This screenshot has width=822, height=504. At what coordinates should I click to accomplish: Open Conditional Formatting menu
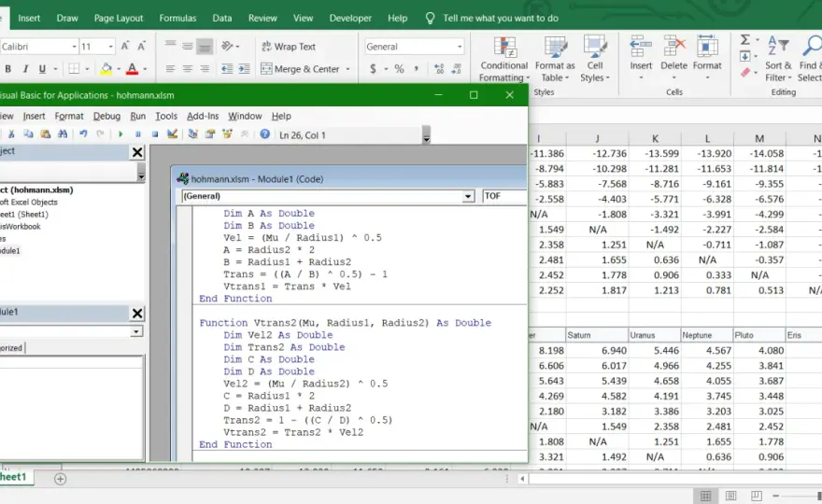coord(503,59)
